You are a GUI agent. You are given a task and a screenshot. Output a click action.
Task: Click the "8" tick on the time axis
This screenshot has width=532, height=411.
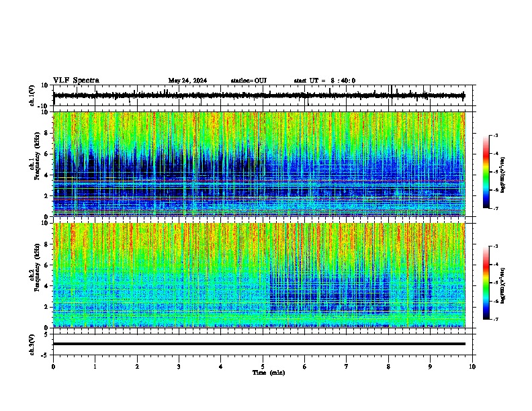(388, 367)
